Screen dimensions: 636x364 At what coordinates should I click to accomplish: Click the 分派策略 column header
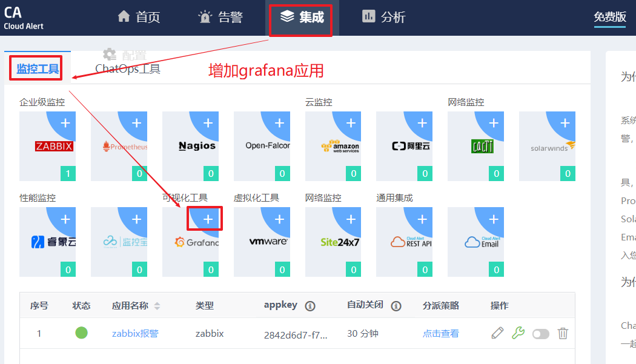click(441, 306)
